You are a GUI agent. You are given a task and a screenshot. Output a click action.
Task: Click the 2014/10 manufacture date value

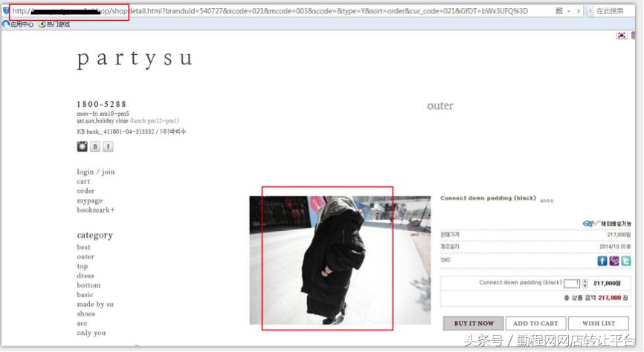615,247
